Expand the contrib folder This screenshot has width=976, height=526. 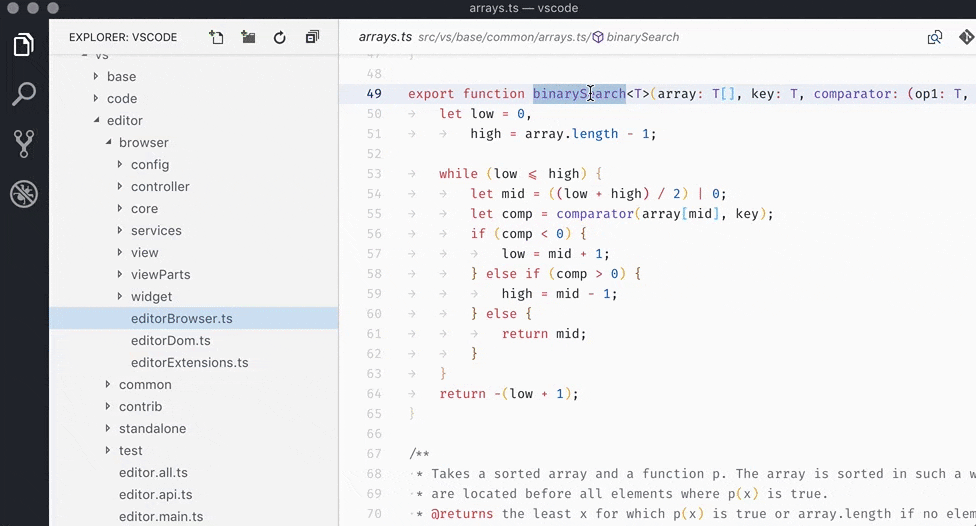pyautogui.click(x=140, y=406)
